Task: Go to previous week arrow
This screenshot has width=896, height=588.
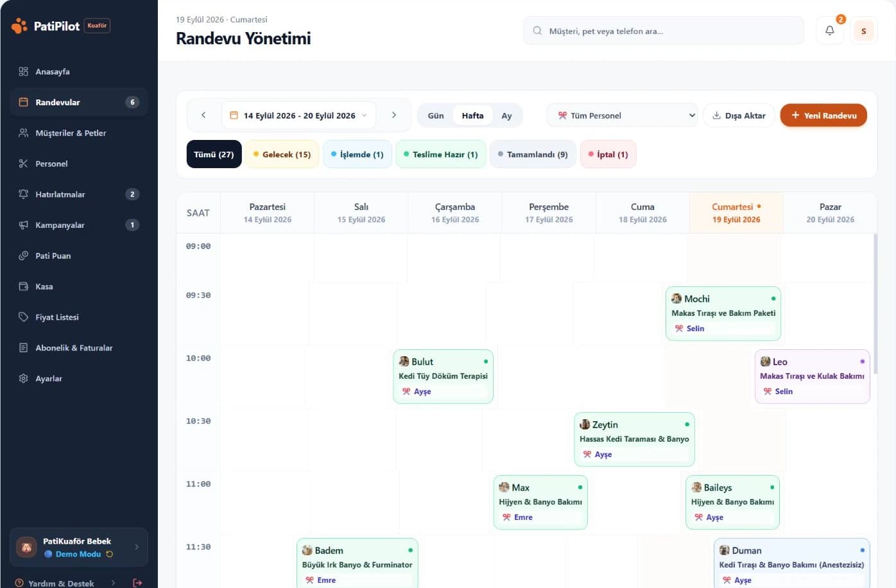Action: [x=203, y=115]
